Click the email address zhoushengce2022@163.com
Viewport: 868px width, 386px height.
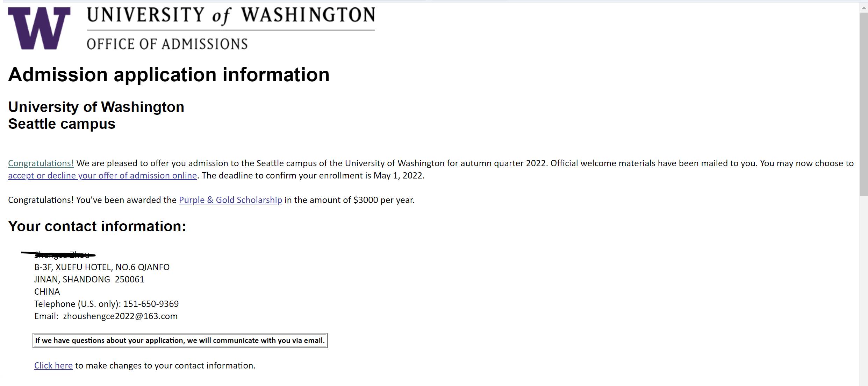click(120, 316)
